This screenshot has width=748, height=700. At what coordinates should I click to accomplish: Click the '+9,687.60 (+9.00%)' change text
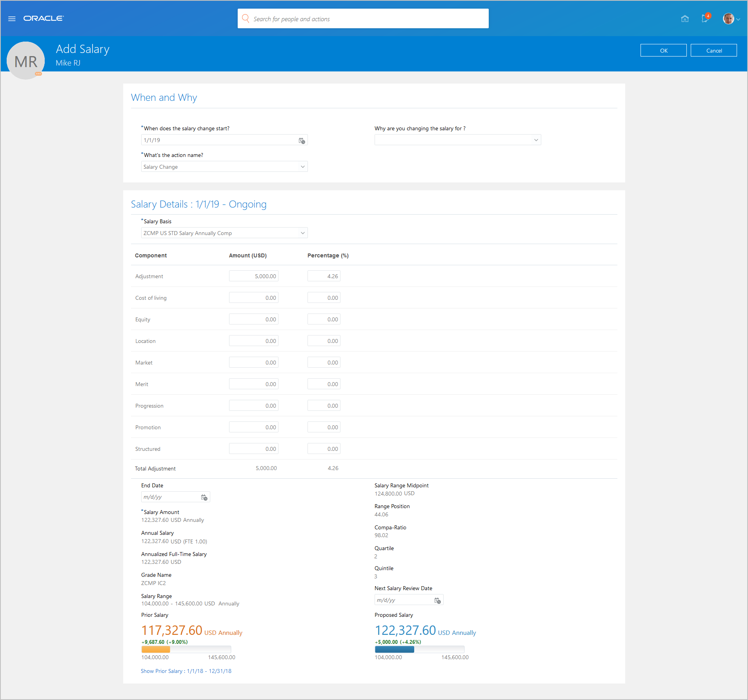(x=165, y=642)
